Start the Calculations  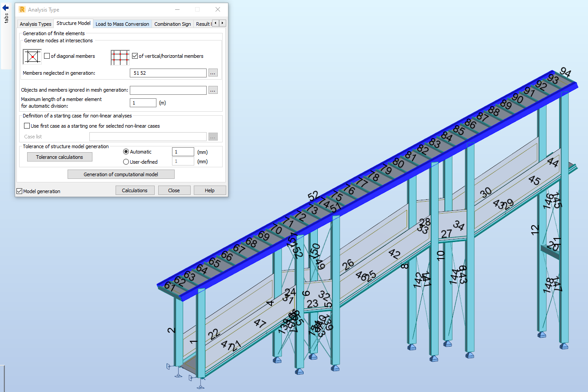click(x=135, y=190)
